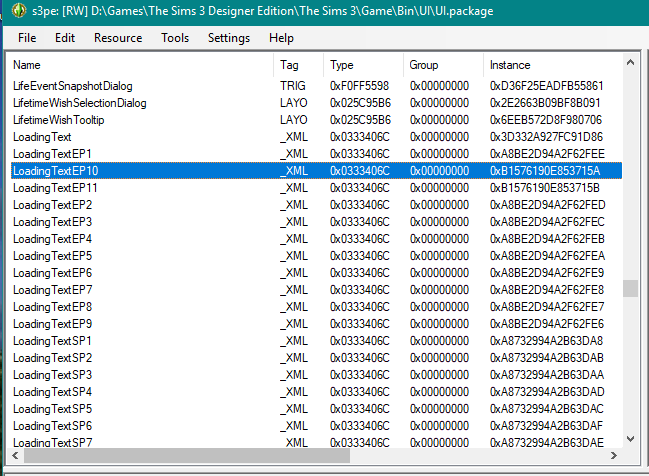Select the LoadingTextEP8 resource row

coord(316,307)
